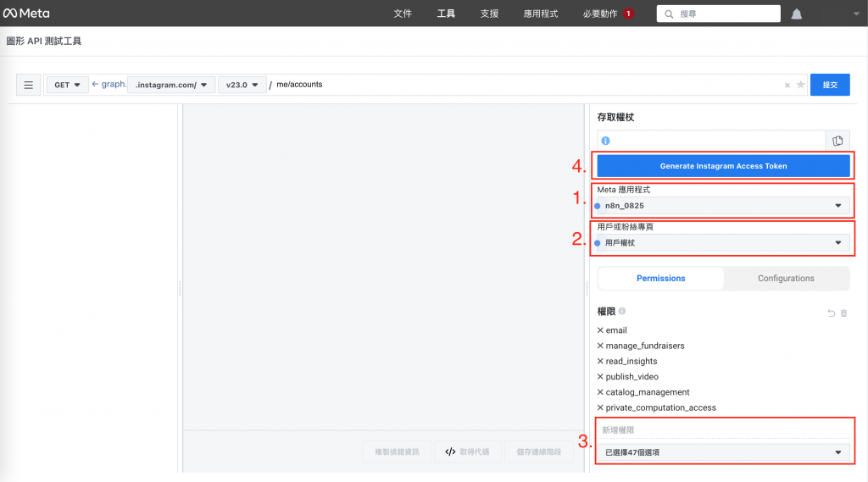Click the graph. link with back arrow

(108, 84)
